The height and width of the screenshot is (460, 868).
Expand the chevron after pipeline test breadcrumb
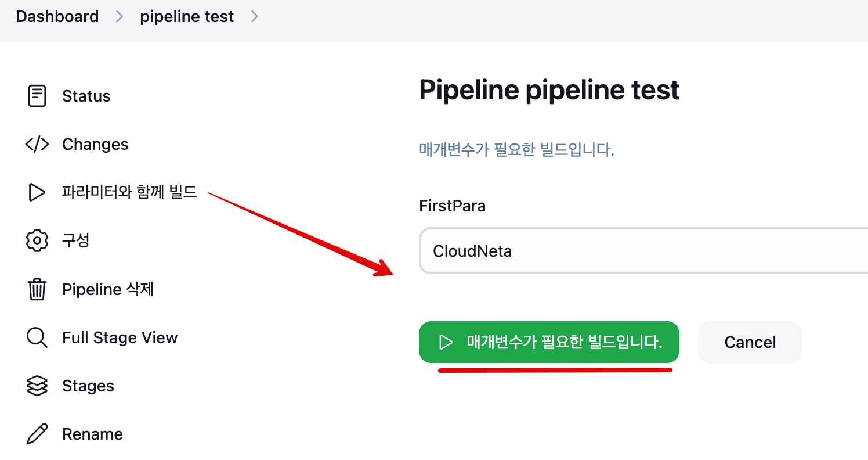pyautogui.click(x=254, y=17)
